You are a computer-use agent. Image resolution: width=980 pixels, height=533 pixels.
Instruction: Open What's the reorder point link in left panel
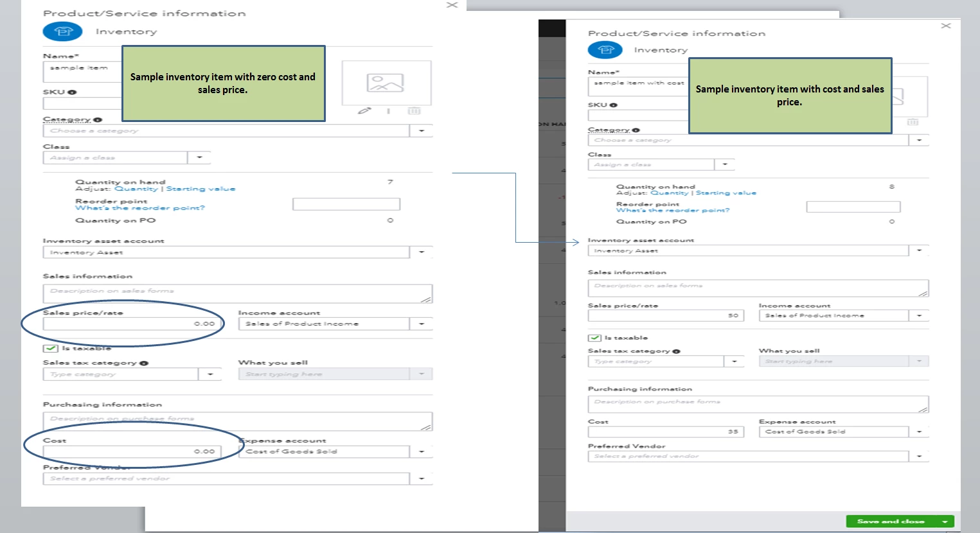pos(140,208)
